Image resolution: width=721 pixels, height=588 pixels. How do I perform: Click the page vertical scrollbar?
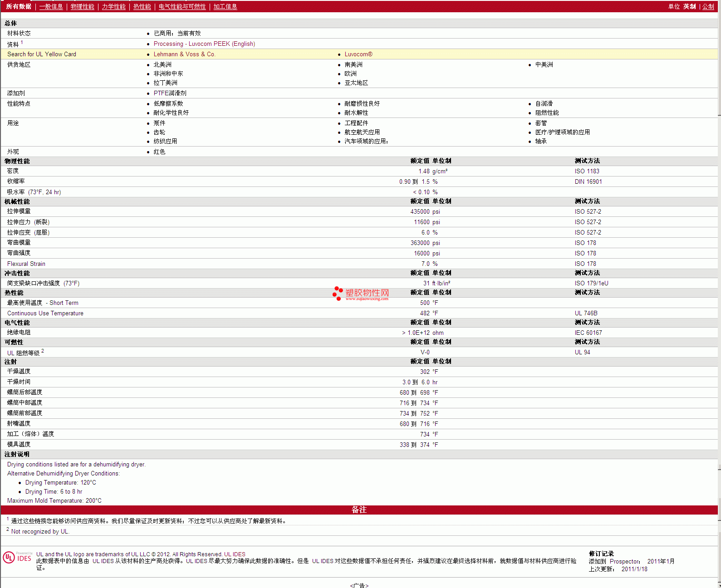(x=719, y=294)
